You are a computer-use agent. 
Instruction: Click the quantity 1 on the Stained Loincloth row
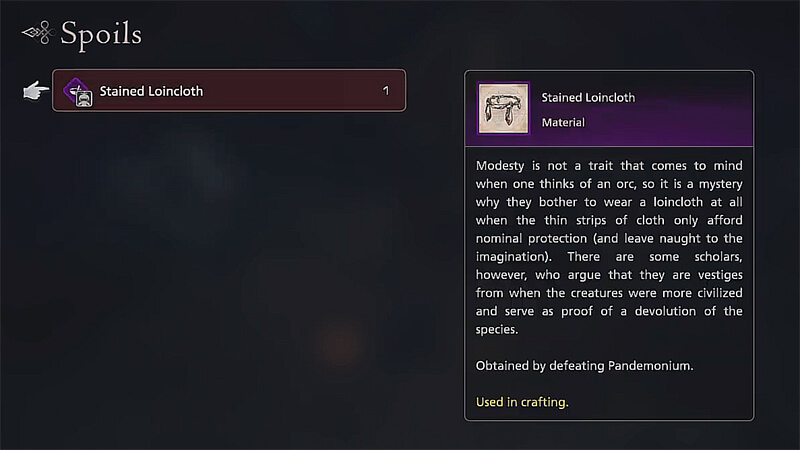pyautogui.click(x=386, y=91)
